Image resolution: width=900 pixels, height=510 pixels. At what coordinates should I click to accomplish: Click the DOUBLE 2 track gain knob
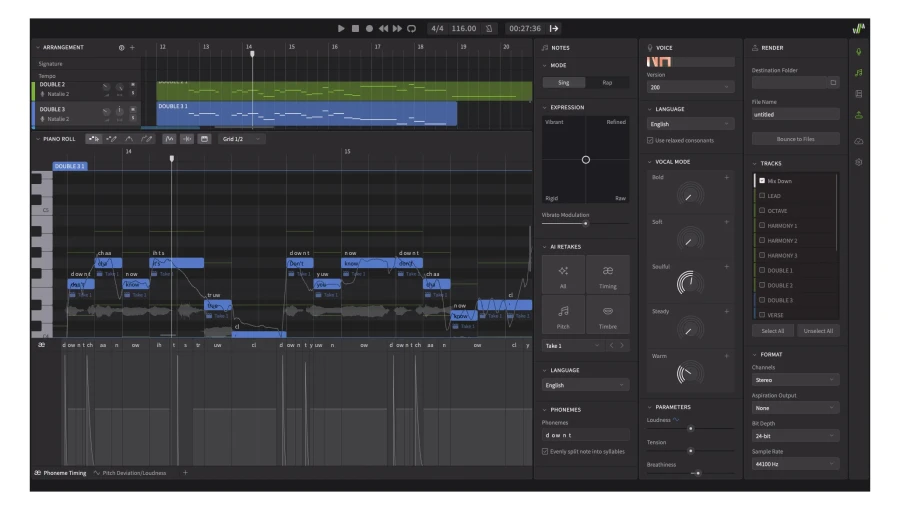(106, 87)
